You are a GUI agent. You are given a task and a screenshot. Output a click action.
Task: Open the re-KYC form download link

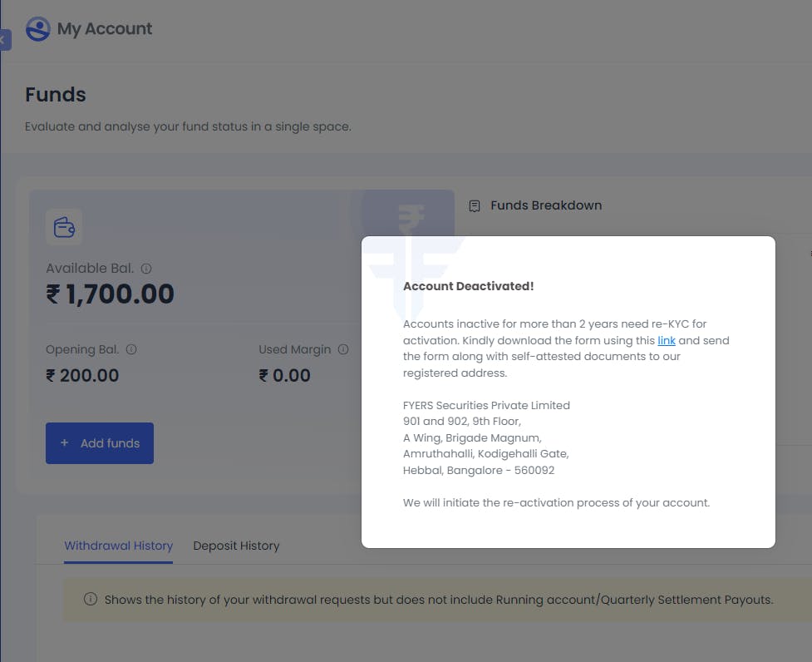point(667,340)
